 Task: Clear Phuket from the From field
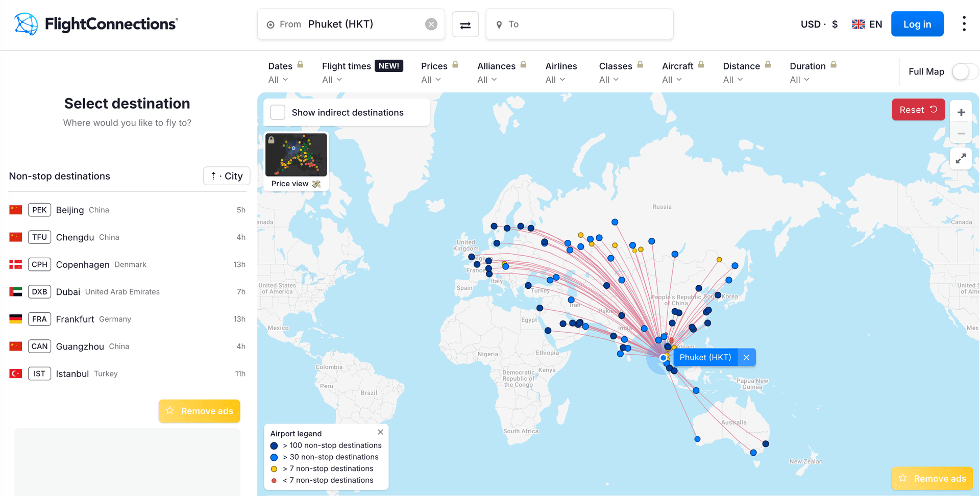click(x=431, y=23)
